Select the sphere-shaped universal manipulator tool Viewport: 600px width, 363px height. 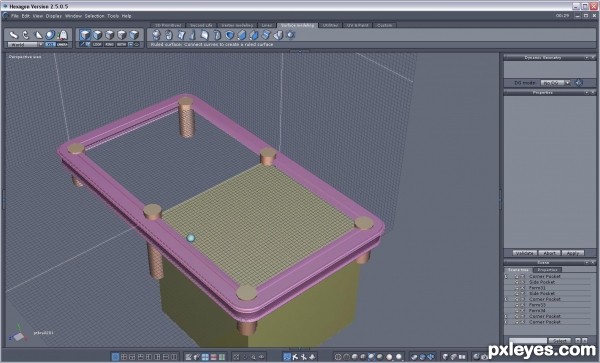click(x=51, y=35)
